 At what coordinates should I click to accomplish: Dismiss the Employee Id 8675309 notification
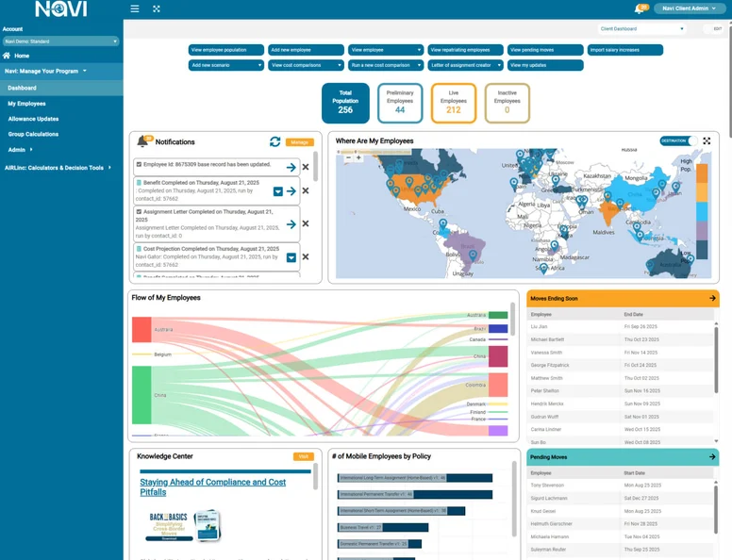click(x=306, y=167)
